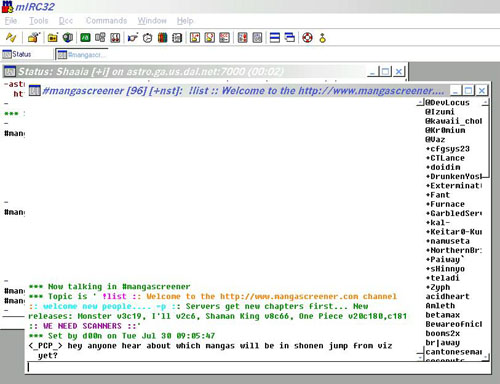Maximize the #mangascreener channel window
500x384 pixels.
469,90
